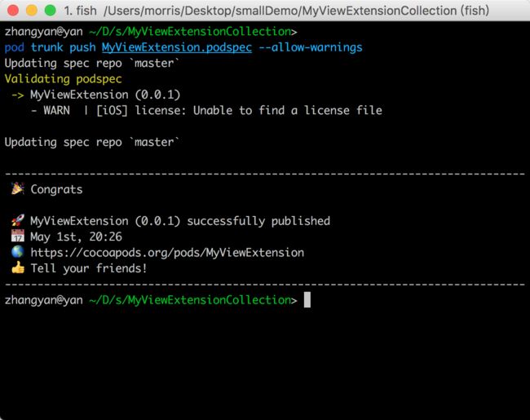530x420 pixels.
Task: Click the WARN license file warning line
Action: tap(206, 111)
